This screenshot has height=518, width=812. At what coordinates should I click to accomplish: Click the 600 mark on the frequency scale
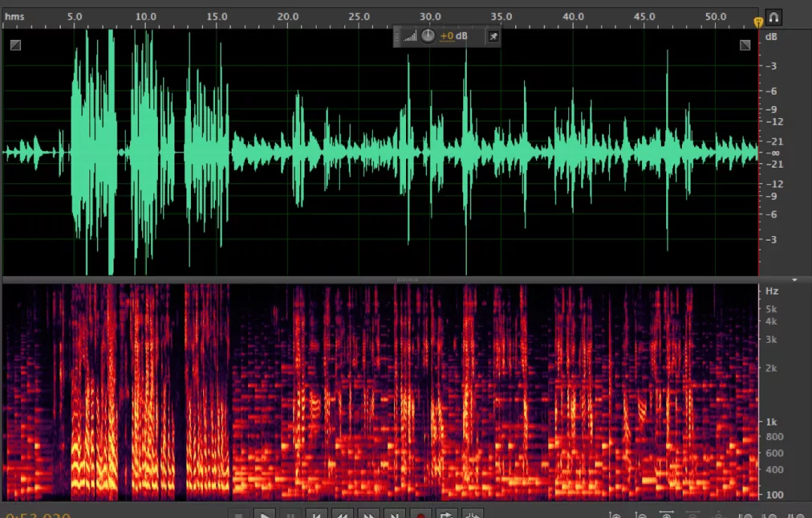pyautogui.click(x=774, y=453)
